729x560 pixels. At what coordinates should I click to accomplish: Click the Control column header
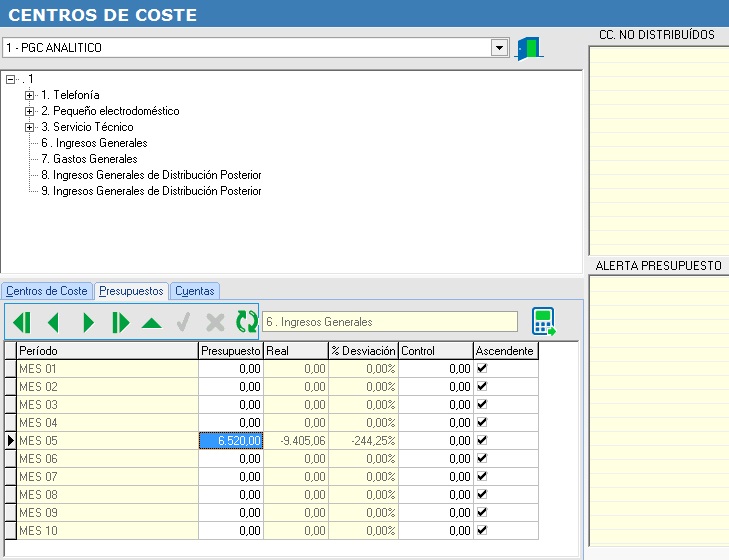pos(436,351)
